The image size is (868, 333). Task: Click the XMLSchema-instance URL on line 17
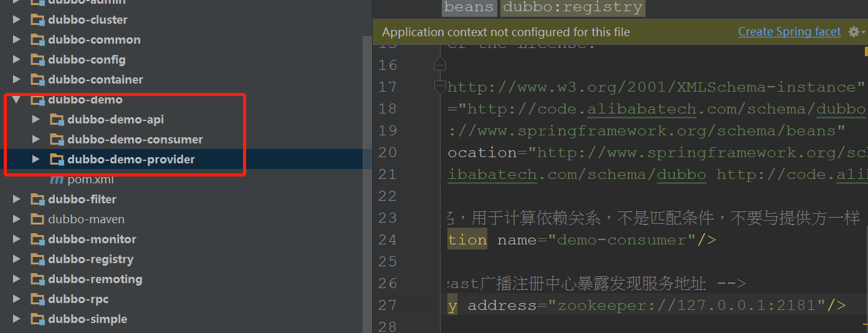click(x=657, y=87)
